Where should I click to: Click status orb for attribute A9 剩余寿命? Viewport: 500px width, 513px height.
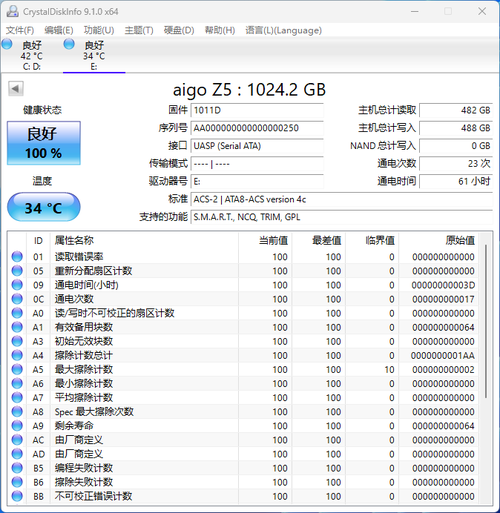click(x=17, y=426)
